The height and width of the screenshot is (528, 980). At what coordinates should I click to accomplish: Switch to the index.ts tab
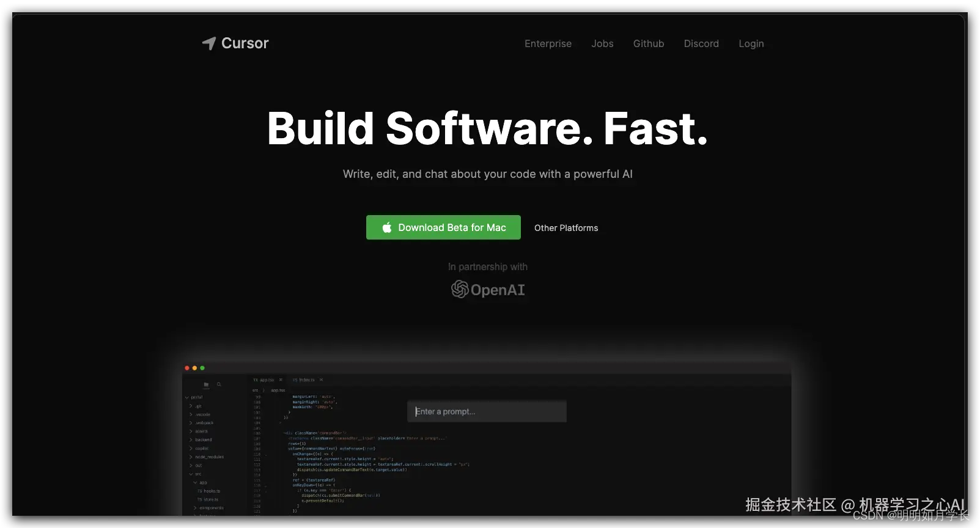(304, 380)
